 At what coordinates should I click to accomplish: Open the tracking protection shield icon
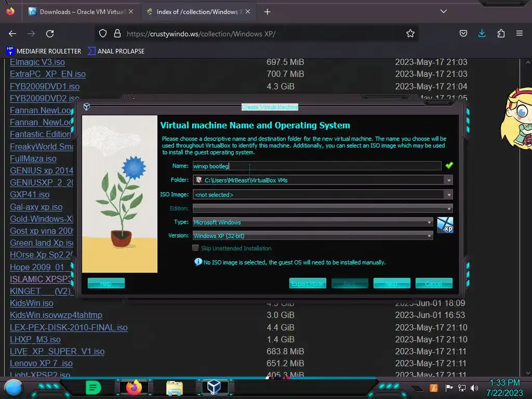click(x=103, y=33)
